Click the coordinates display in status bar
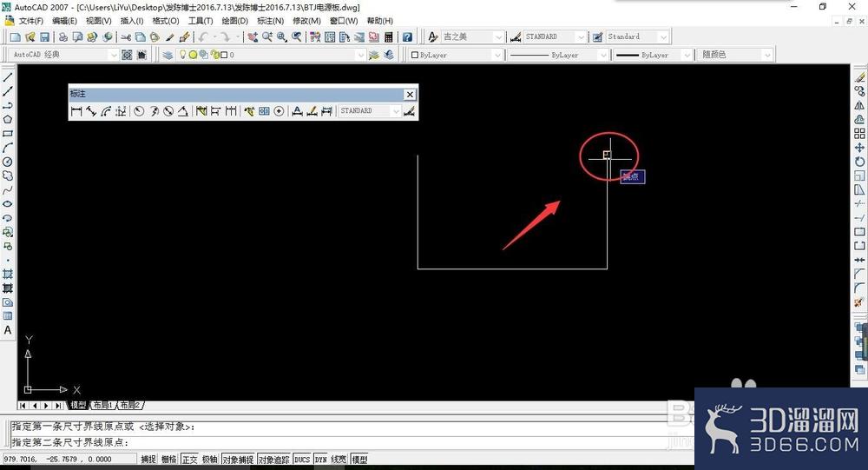 [69, 459]
